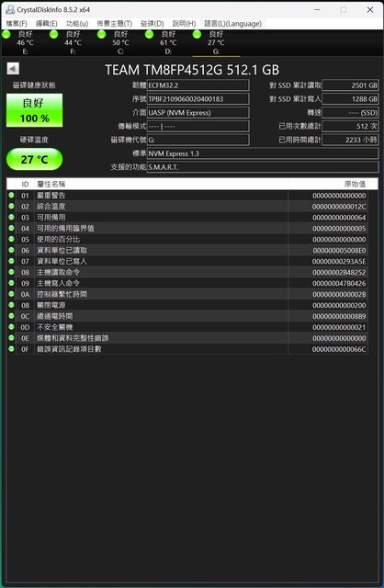
Task: Open the 佈景主題(T) menu
Action: tap(115, 24)
